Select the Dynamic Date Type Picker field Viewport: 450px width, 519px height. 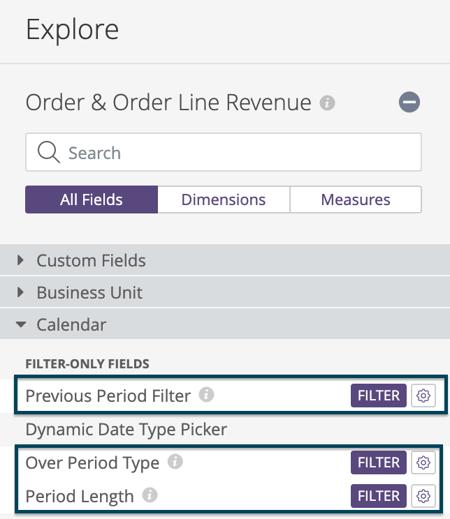click(126, 429)
